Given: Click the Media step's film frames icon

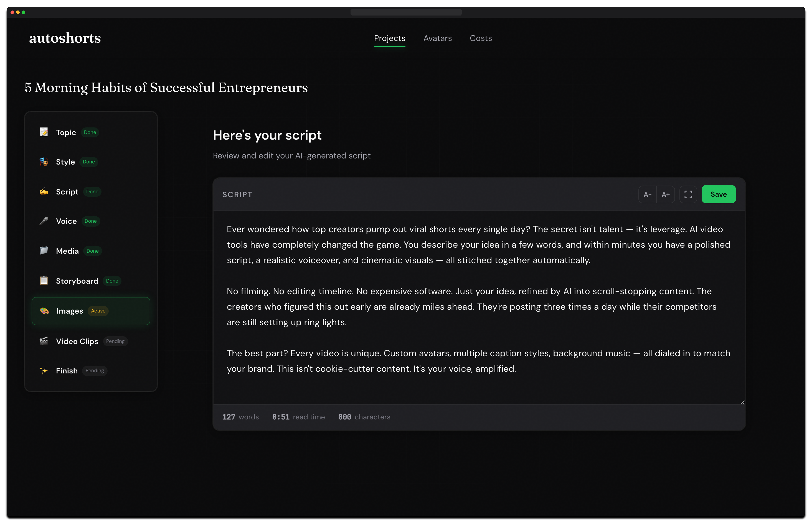Looking at the screenshot, I should tap(44, 251).
